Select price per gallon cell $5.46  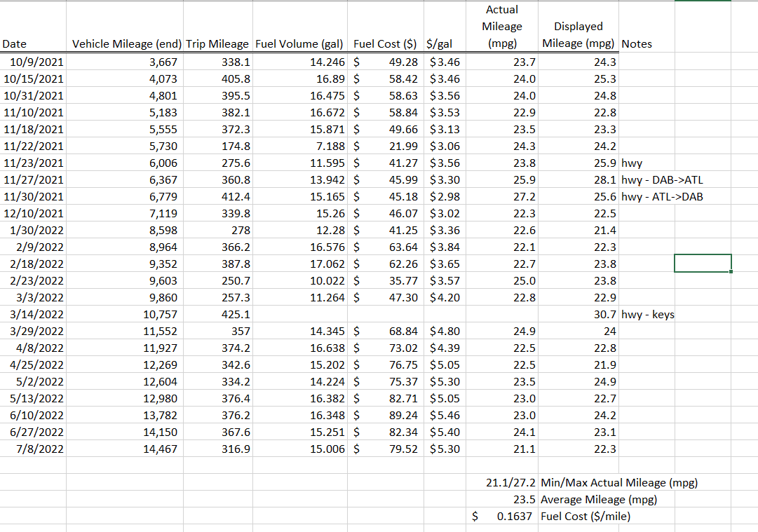pos(445,415)
